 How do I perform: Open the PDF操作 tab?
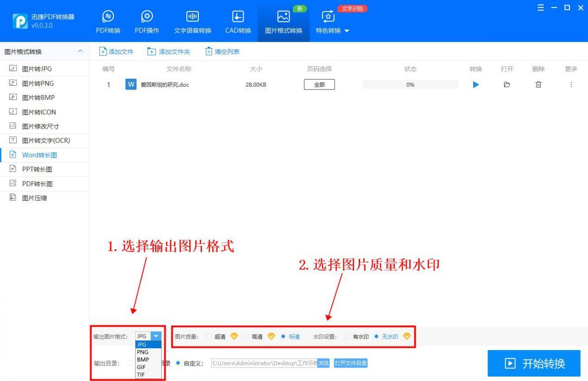click(147, 22)
